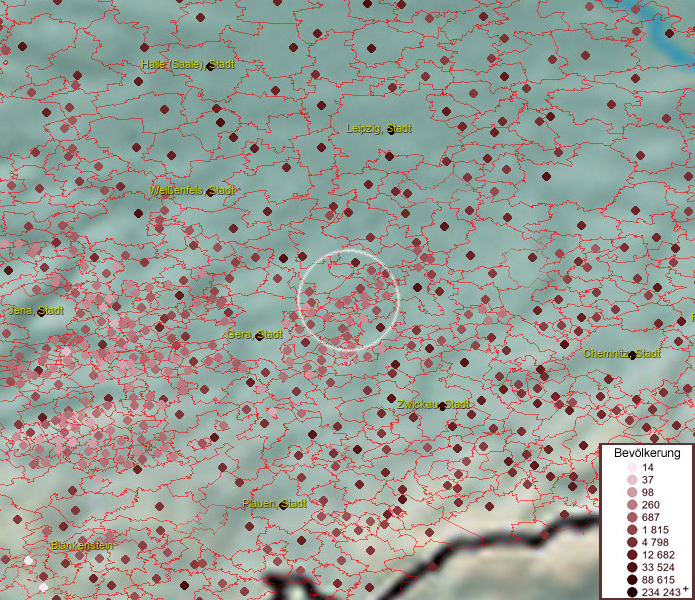Click the legend value text 12 682
Viewport: 695px width, 600px height.
click(x=658, y=555)
